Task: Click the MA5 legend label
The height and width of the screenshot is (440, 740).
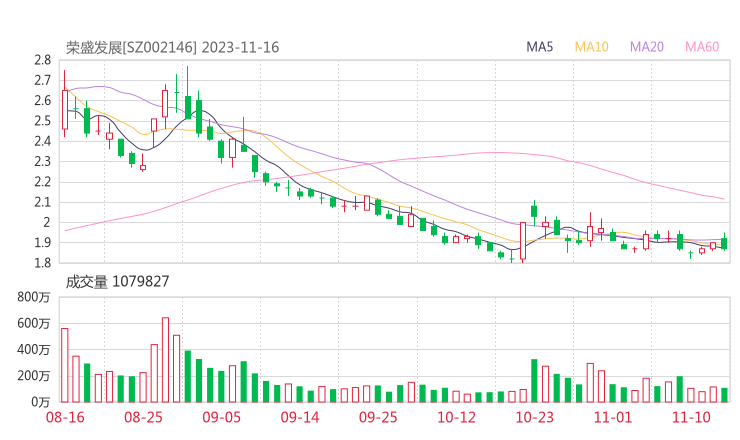Action: pyautogui.click(x=539, y=47)
